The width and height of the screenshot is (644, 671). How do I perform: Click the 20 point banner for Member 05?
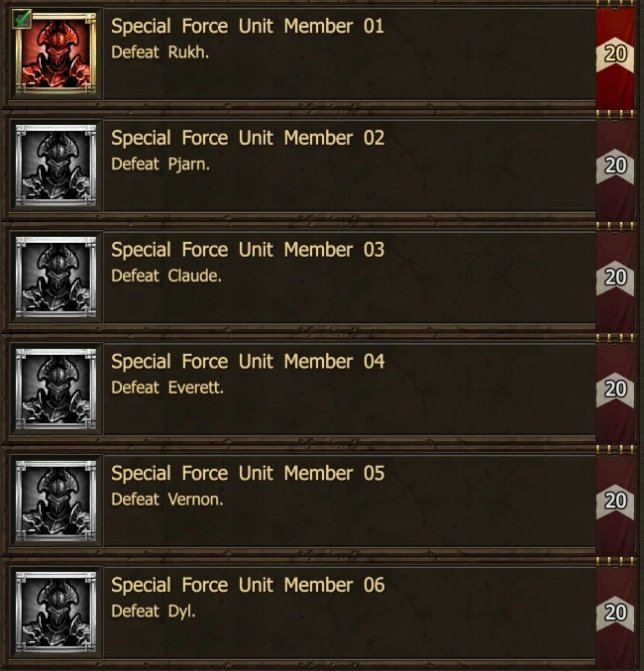(x=615, y=502)
